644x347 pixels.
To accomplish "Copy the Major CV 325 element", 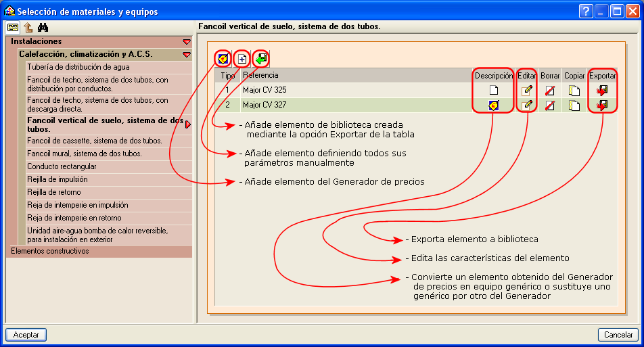I will [x=574, y=91].
